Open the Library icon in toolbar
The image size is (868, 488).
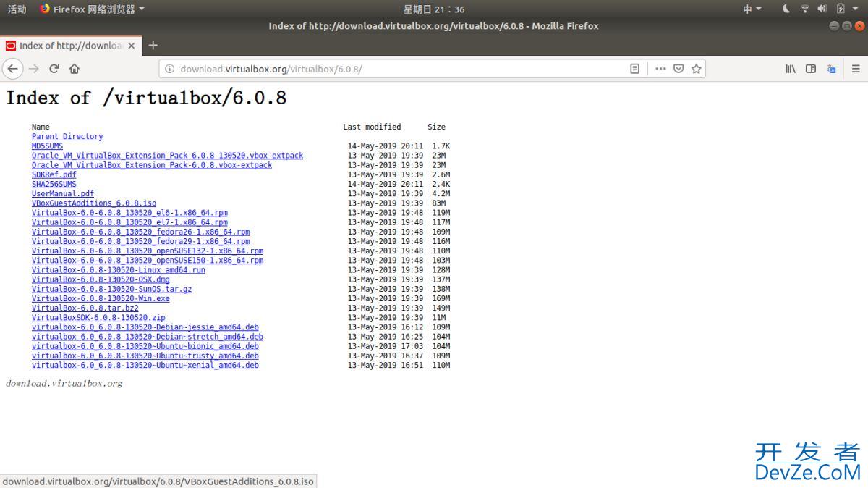(x=791, y=69)
